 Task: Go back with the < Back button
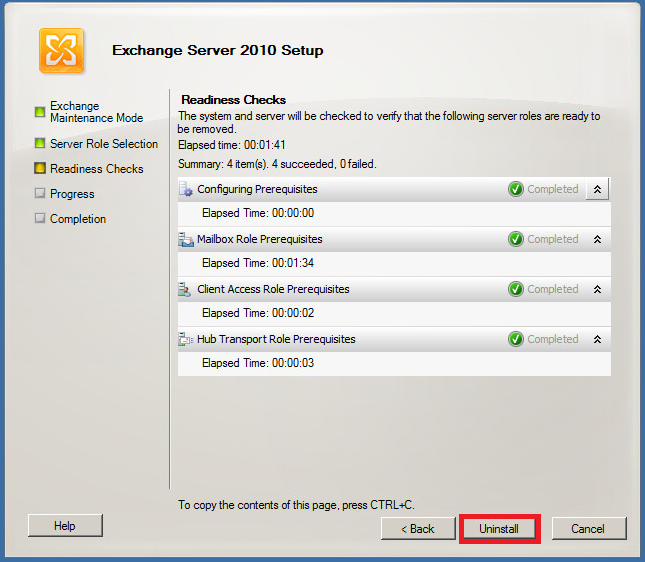pos(418,529)
